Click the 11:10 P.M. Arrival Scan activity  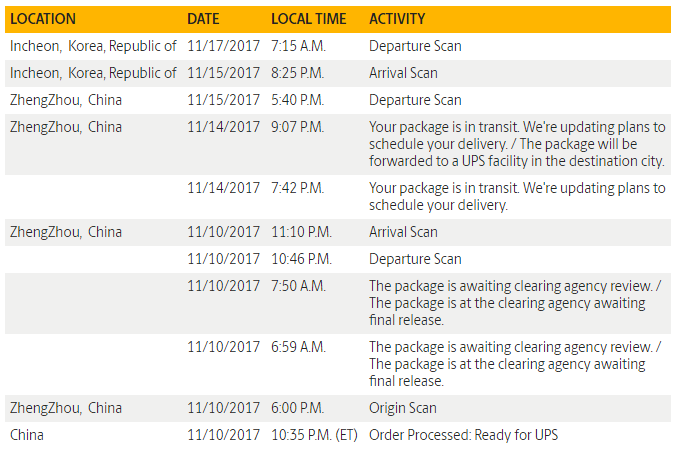point(403,232)
